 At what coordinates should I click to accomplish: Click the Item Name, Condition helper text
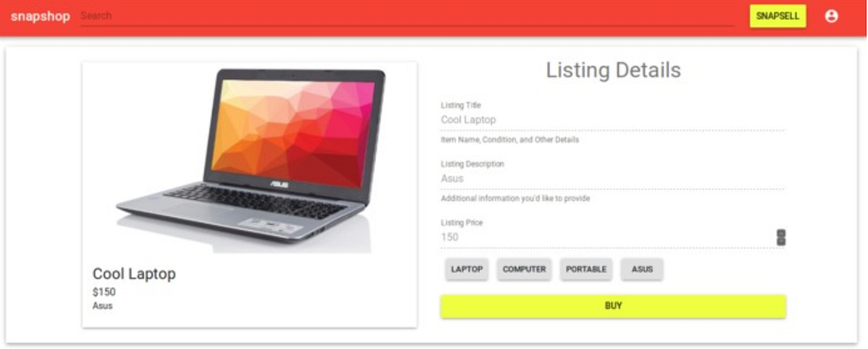point(510,140)
